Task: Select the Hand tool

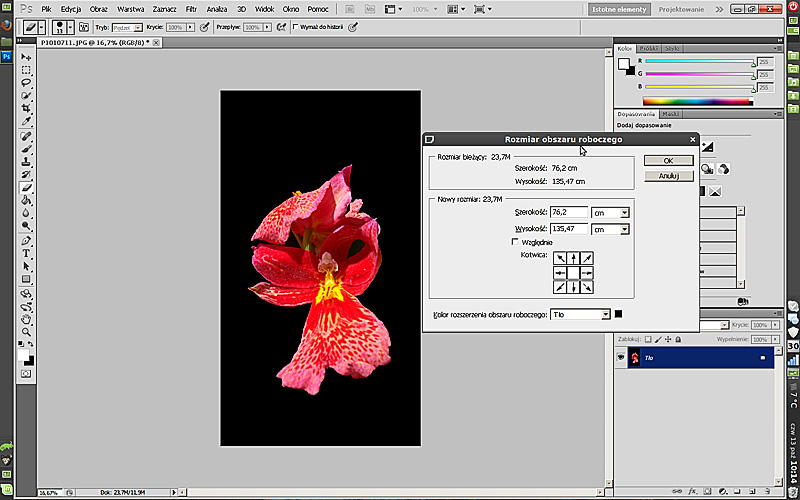Action: coord(27,319)
